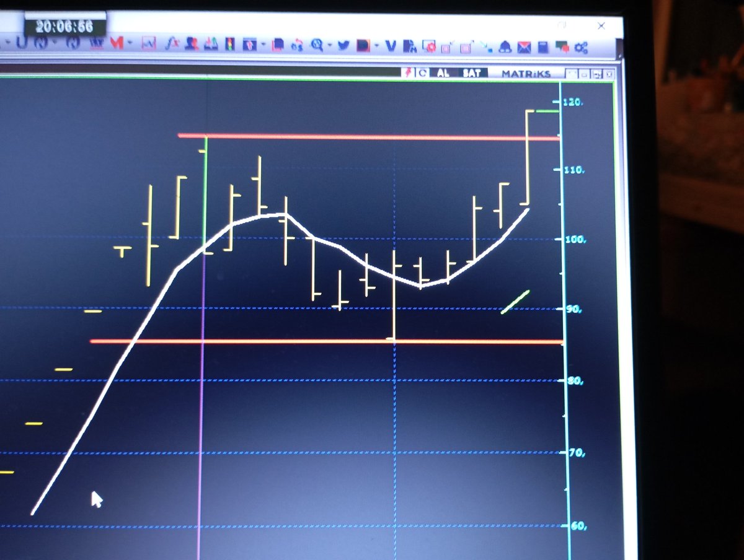Expand arrow beside the blue window icon
This screenshot has height=560, width=744.
click(x=263, y=43)
